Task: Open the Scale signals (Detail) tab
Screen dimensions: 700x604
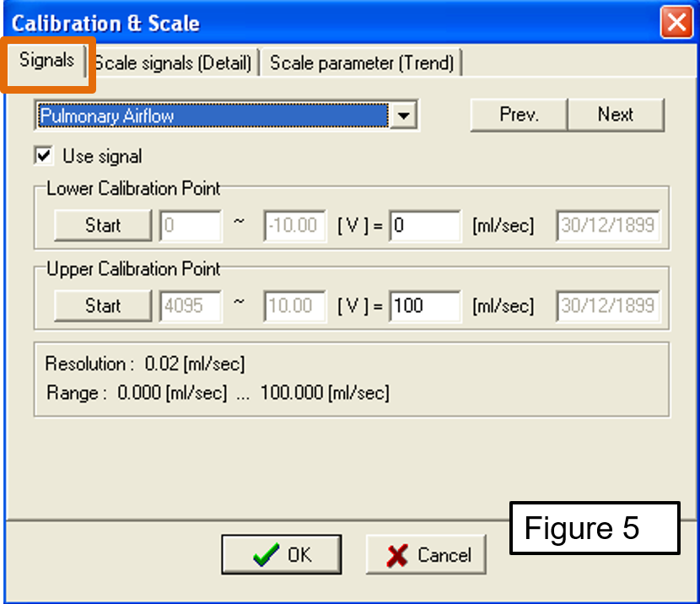Action: (x=173, y=63)
